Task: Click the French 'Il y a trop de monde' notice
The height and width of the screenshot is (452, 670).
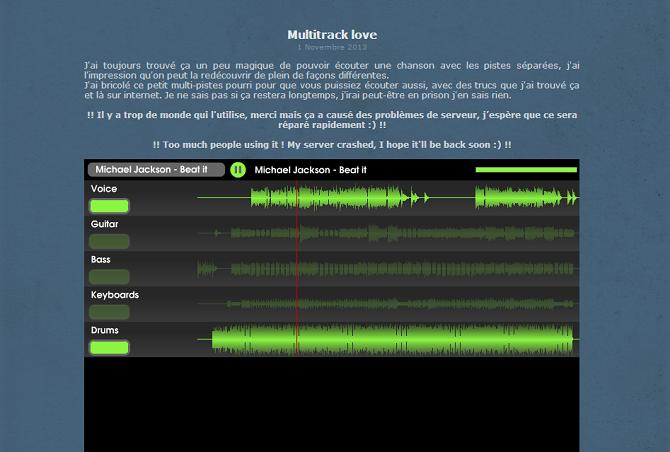Action: [332, 120]
